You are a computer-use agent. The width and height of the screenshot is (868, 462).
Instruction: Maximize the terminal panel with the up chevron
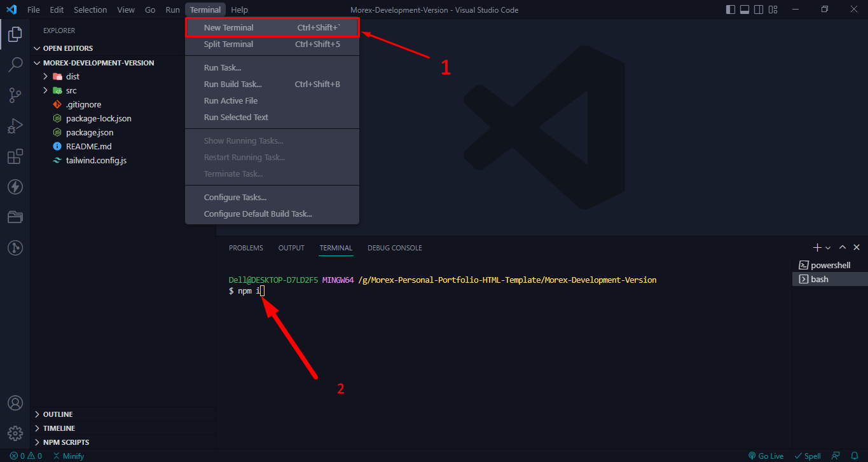tap(843, 247)
